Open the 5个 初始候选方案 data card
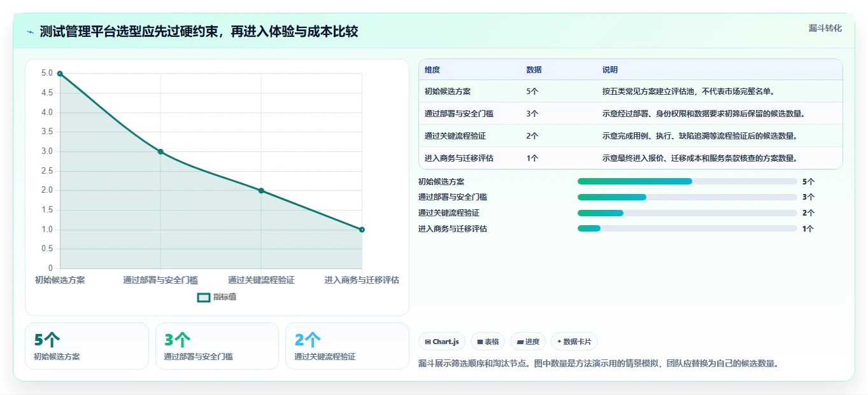The width and height of the screenshot is (868, 395). (87, 346)
